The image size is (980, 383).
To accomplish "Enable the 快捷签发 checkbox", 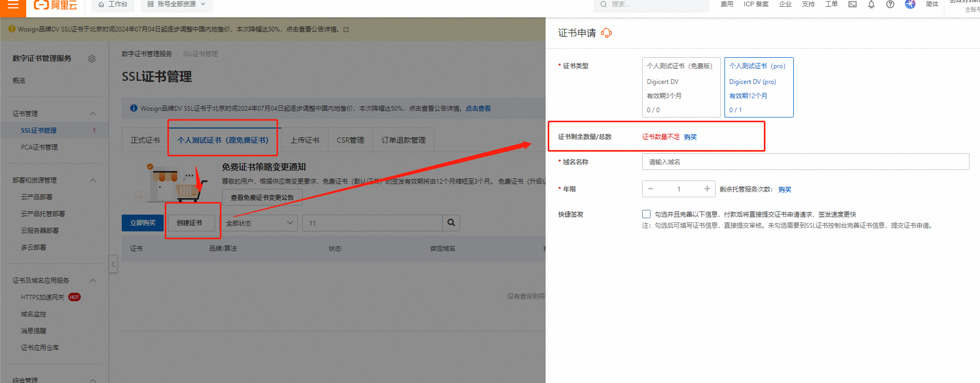I will click(646, 214).
